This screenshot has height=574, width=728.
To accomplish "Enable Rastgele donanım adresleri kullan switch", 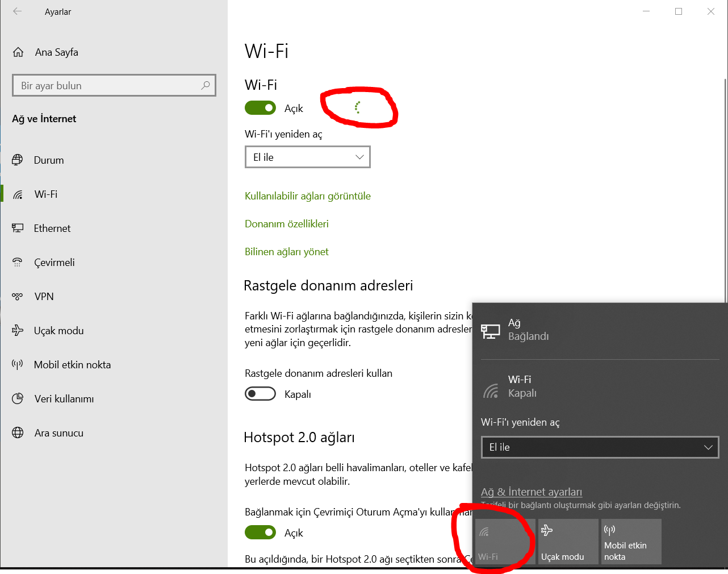I will pos(260,394).
